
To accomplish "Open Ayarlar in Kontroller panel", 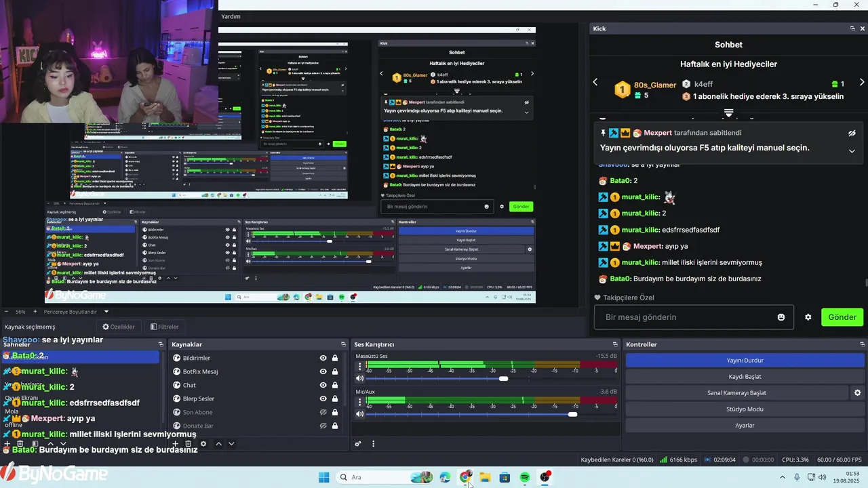I will (745, 426).
